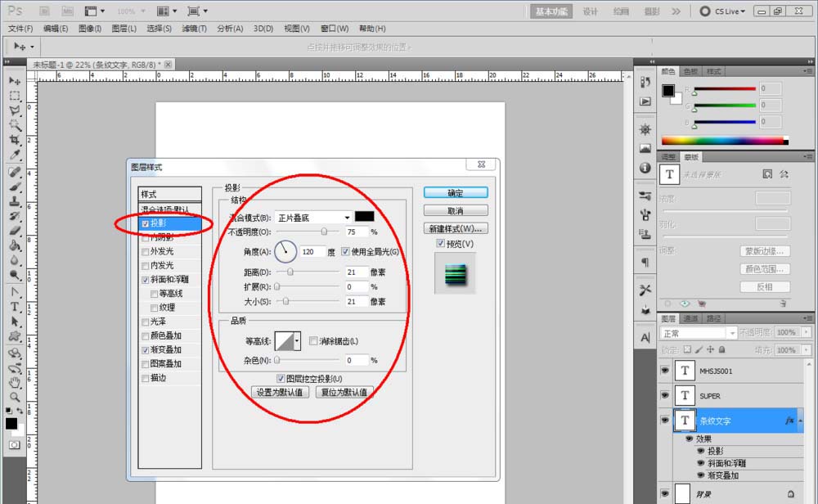Click 复位为默认值 button
Screen dimensions: 818x504
[x=344, y=392]
